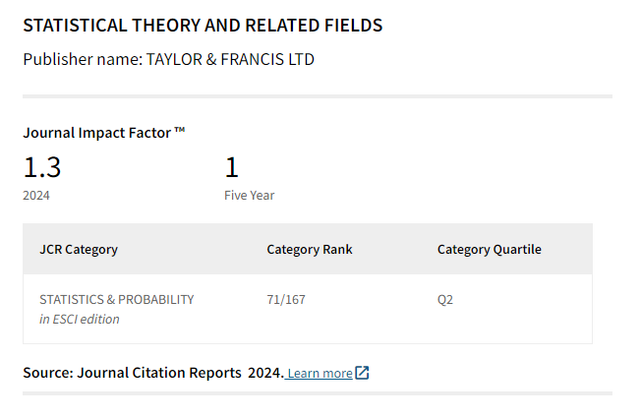Image resolution: width=640 pixels, height=417 pixels.
Task: Select the five year impact factor value 1
Action: 231,167
